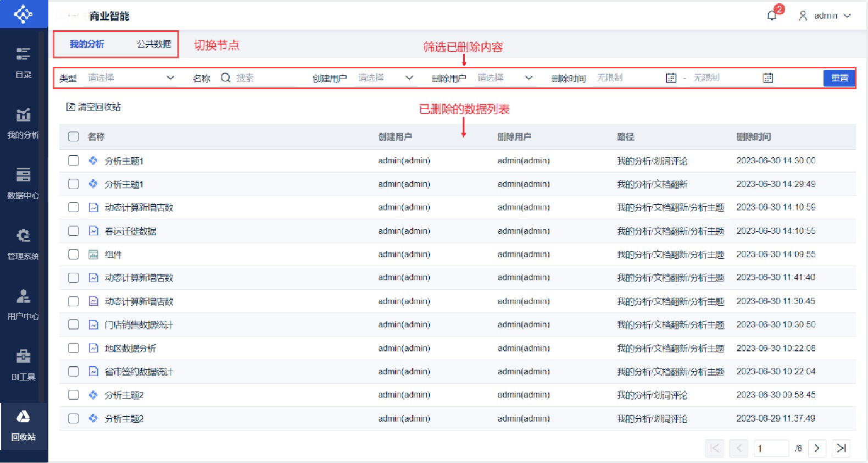Image resolution: width=868 pixels, height=463 pixels.
Task: Click the icon of 省市签约数据统计 row
Action: pyautogui.click(x=93, y=372)
